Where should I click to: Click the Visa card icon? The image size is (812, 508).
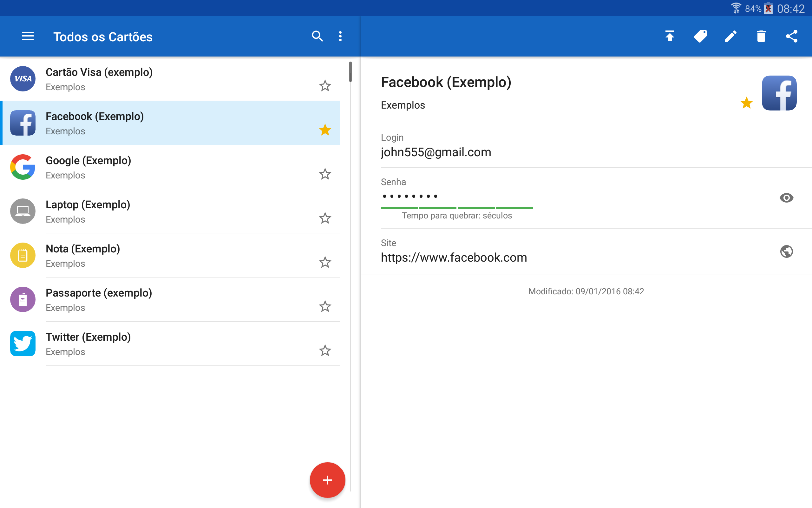23,79
